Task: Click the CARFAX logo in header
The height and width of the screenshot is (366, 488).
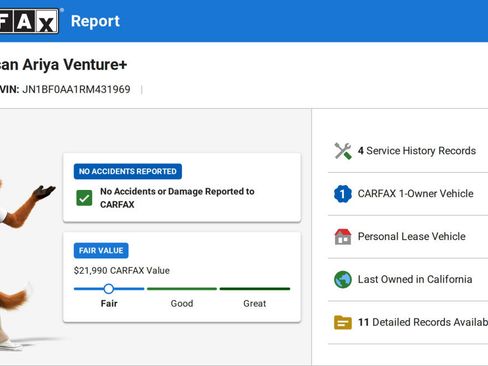Action: 29,21
